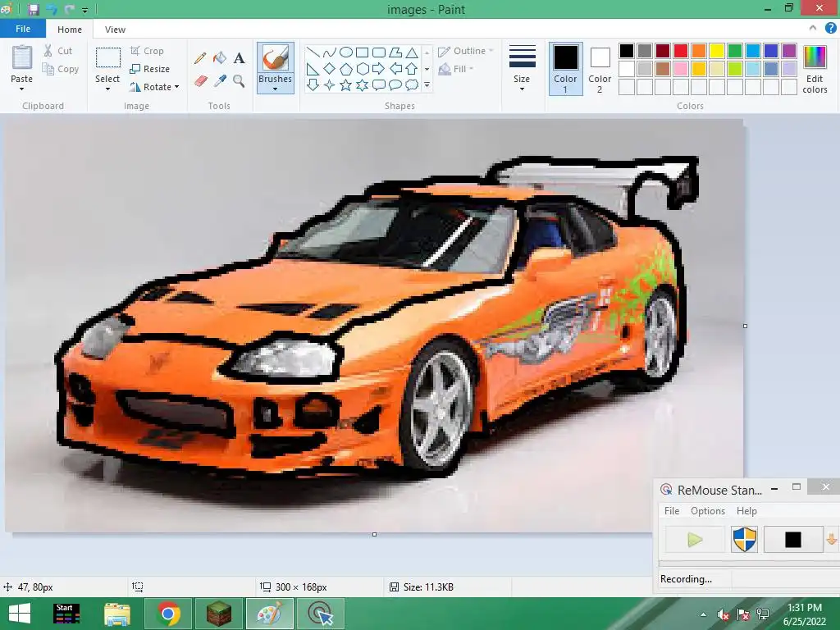Screen dimensions: 840x630
Task: Switch to the Home tab
Action: [70, 30]
